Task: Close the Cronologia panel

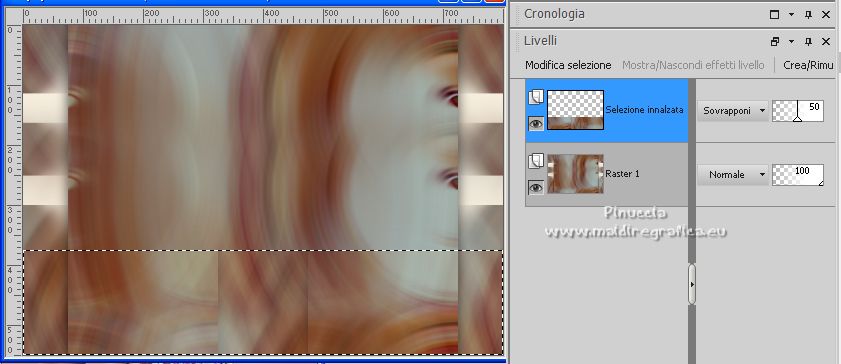Action: coord(826,15)
